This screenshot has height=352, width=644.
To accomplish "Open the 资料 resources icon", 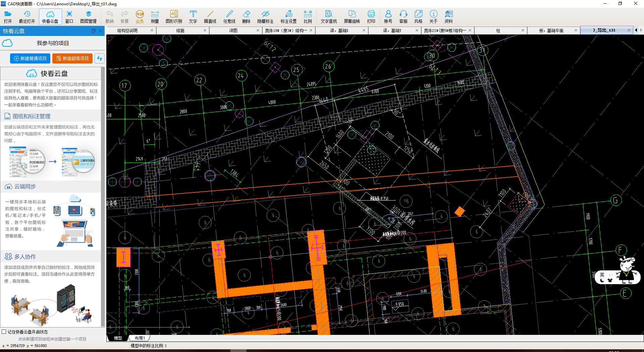I will pos(448,16).
